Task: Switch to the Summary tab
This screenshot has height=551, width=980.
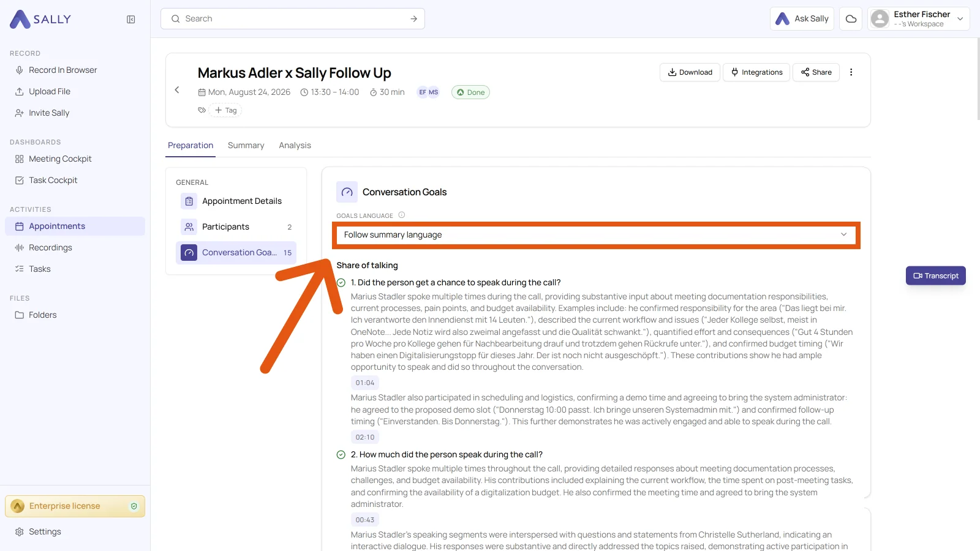Action: (246, 146)
